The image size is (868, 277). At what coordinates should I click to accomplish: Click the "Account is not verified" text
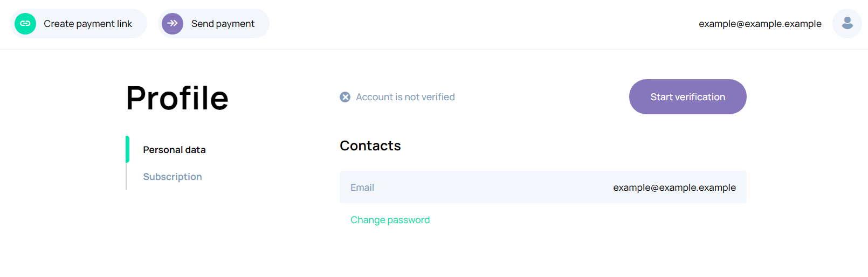(x=405, y=97)
